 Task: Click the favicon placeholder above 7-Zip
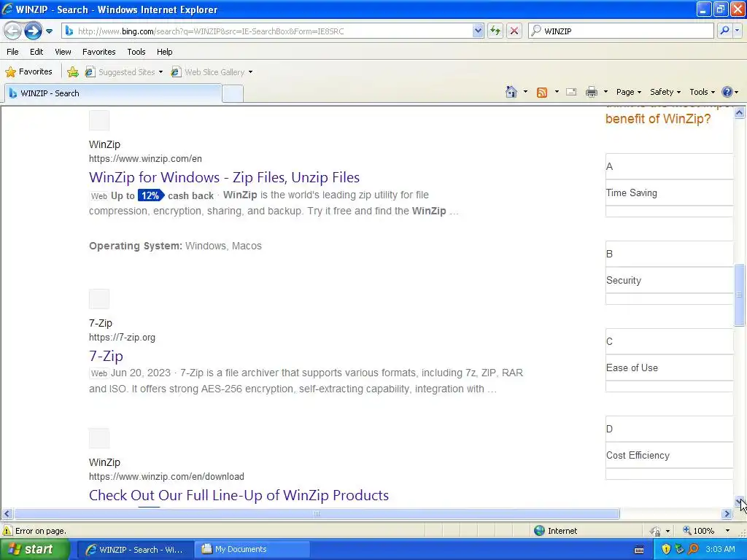tap(99, 299)
